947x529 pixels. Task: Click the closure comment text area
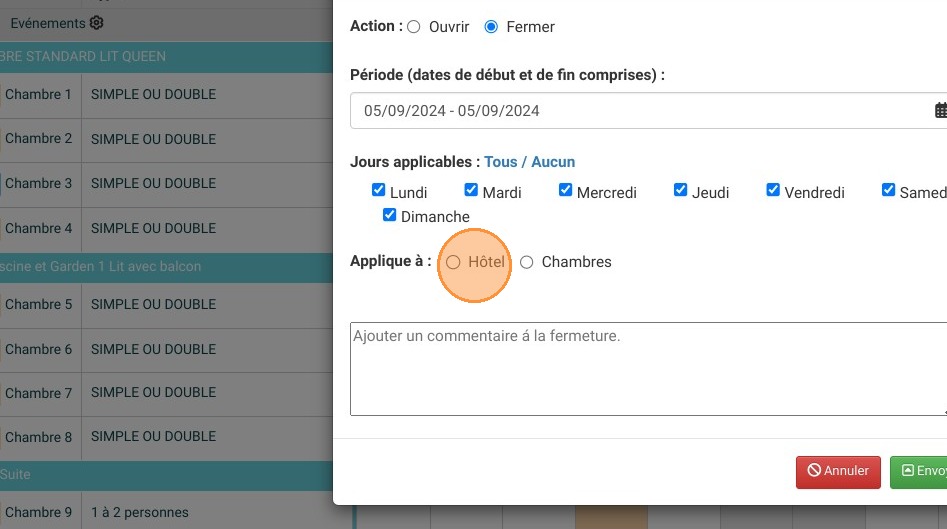[x=648, y=369]
